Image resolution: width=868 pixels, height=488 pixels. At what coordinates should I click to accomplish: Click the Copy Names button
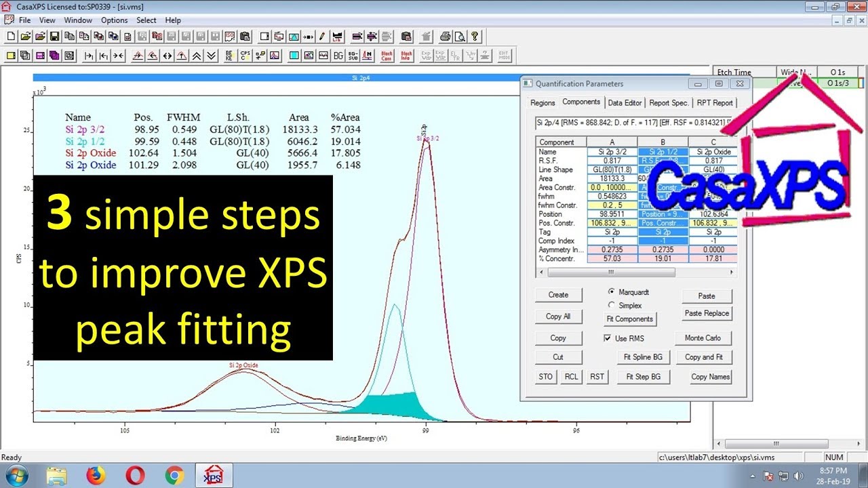(x=710, y=377)
